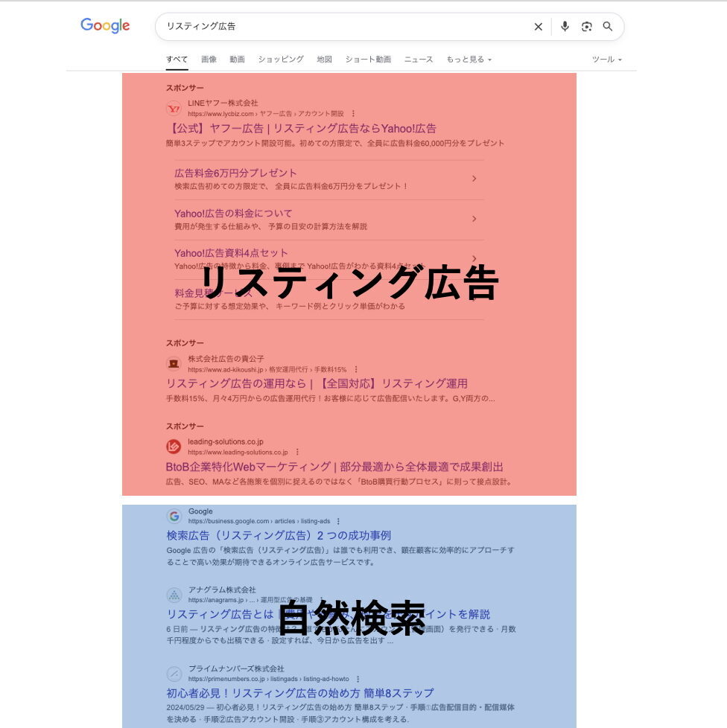Click the 株式会社広告の貴公子 advertiser name

click(226, 359)
